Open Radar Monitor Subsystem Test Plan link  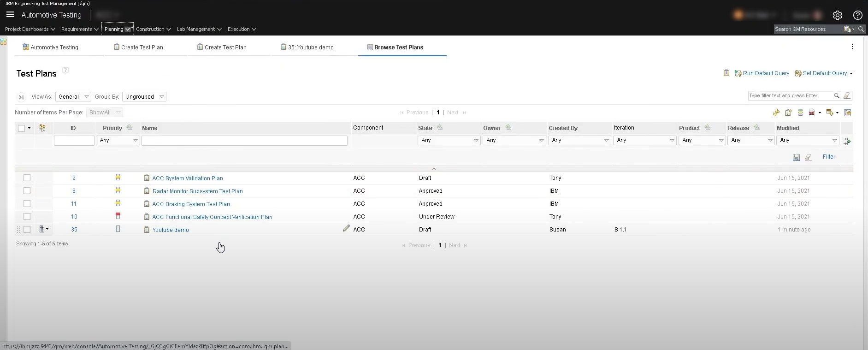[x=197, y=191]
